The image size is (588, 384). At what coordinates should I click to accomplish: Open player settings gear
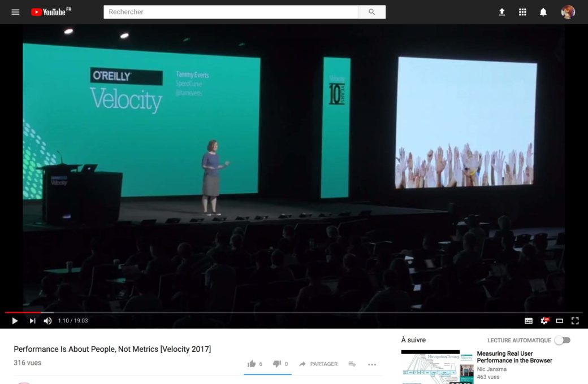544,321
